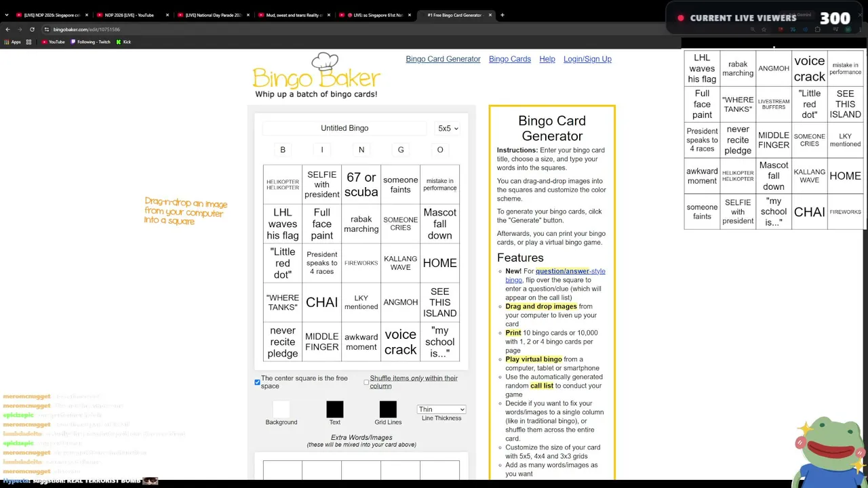Edit the B column header field

click(x=283, y=150)
